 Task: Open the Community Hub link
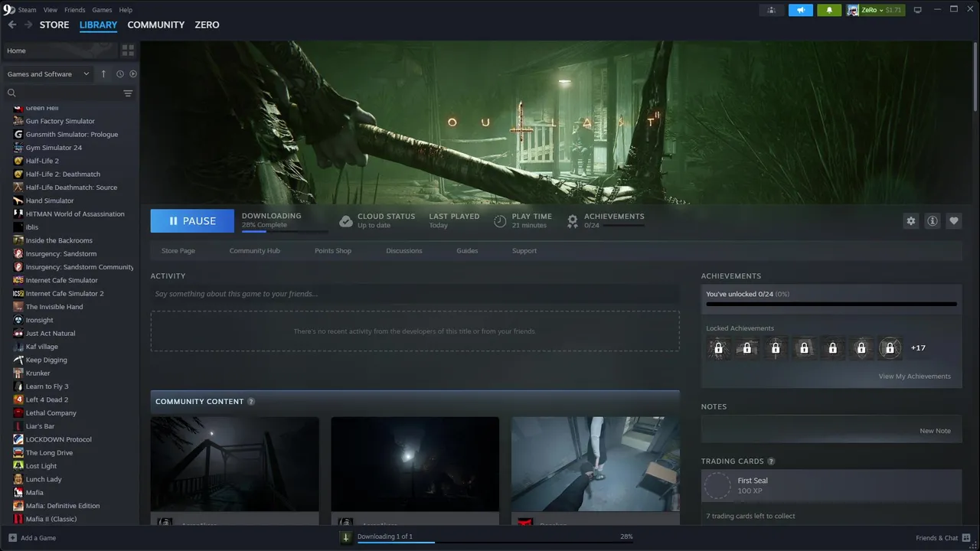(x=254, y=251)
